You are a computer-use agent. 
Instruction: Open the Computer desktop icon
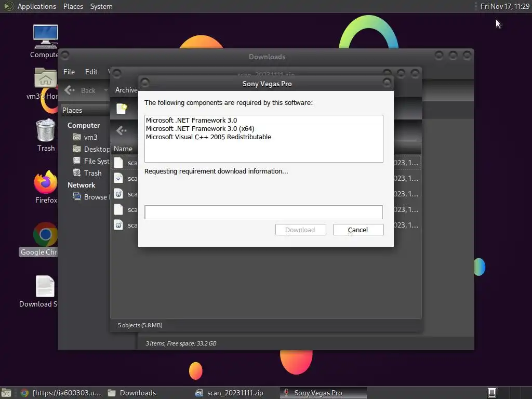pos(45,41)
